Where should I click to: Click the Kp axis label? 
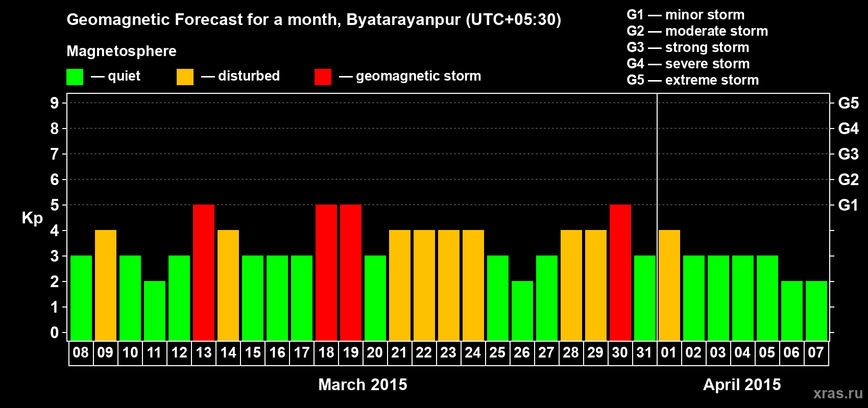tap(32, 218)
